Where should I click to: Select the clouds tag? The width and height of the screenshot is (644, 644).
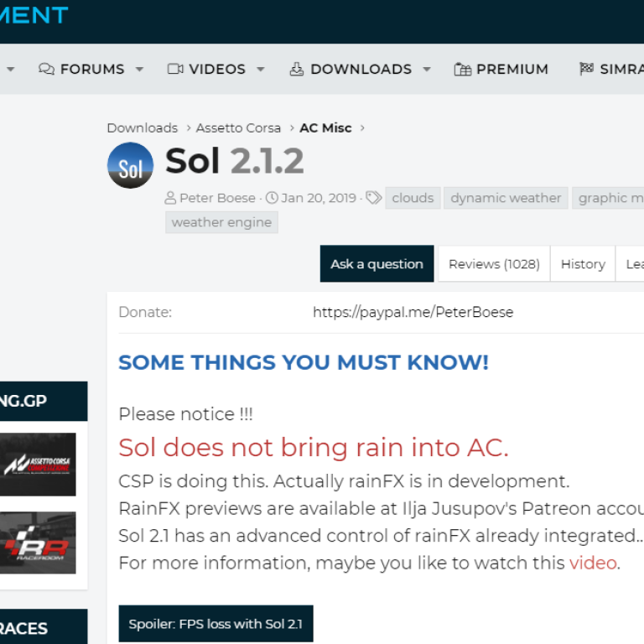pyautogui.click(x=413, y=198)
